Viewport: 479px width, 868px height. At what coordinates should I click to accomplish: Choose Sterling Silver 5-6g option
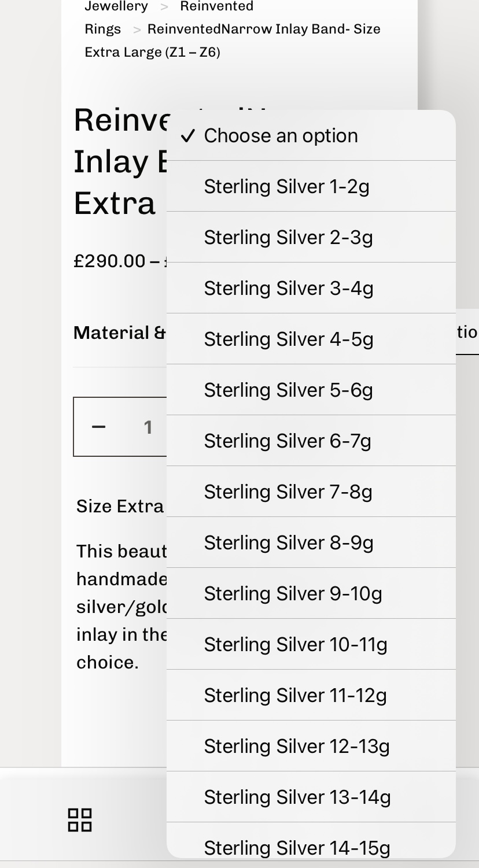coord(288,390)
